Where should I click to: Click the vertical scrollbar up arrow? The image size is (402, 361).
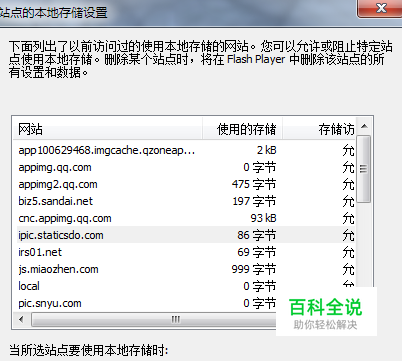(x=364, y=126)
